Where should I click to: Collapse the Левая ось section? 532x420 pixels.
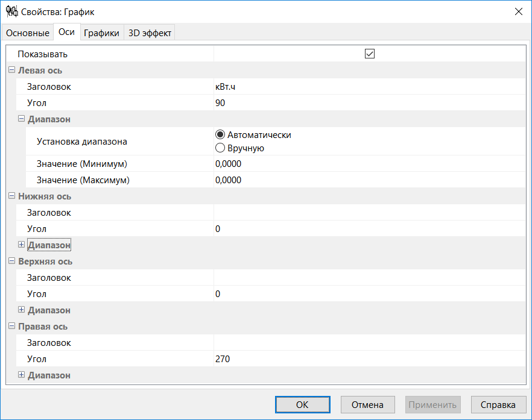click(11, 71)
